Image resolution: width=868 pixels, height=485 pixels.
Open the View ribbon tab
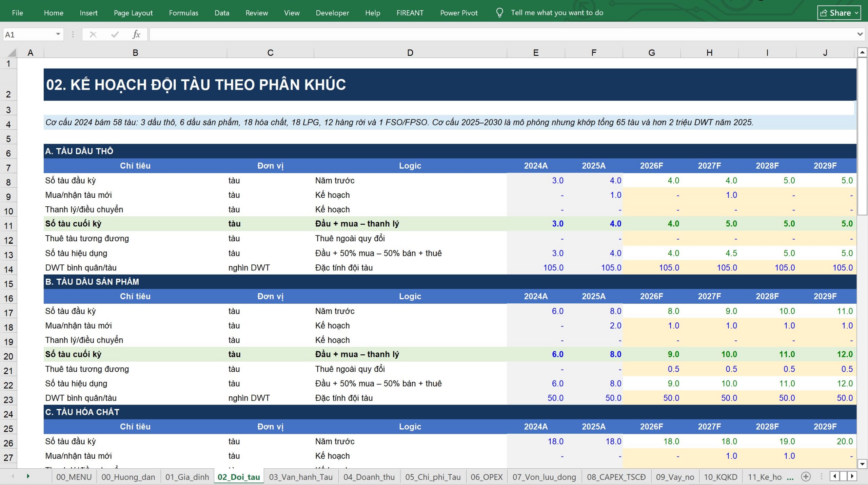pyautogui.click(x=292, y=13)
